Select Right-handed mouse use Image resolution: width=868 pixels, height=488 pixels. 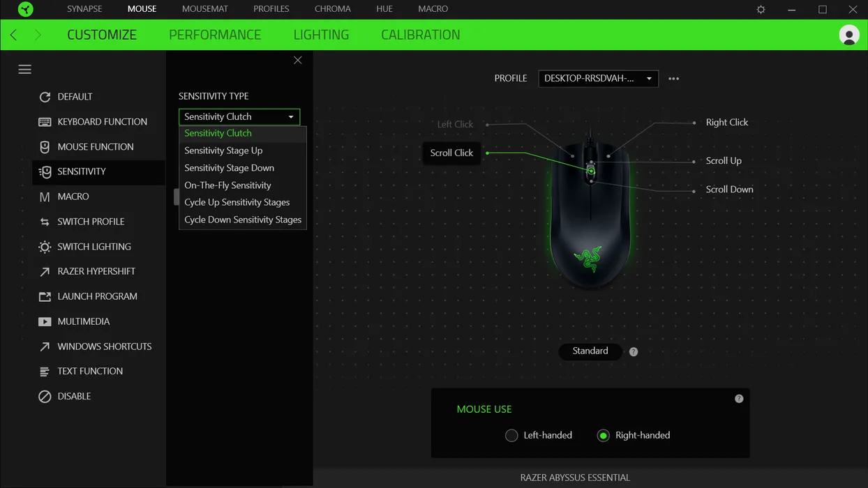click(x=604, y=435)
